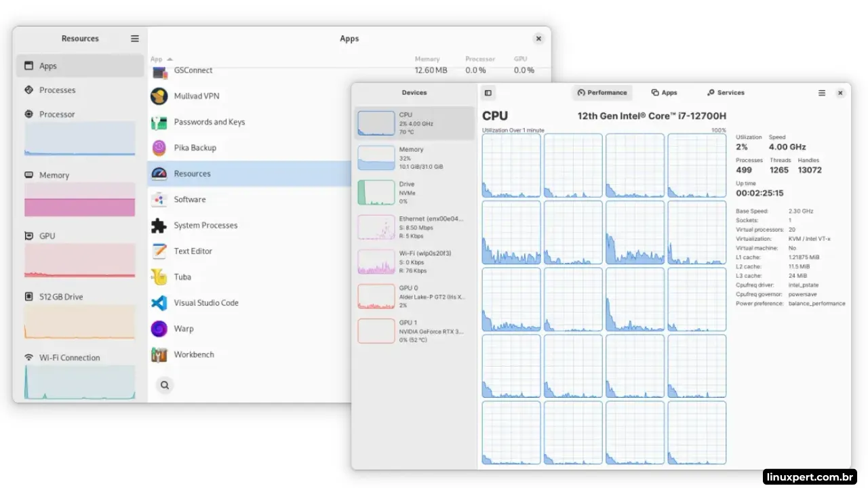Viewport: 868px width, 488px height.
Task: Select the Text Editor row
Action: [250, 251]
